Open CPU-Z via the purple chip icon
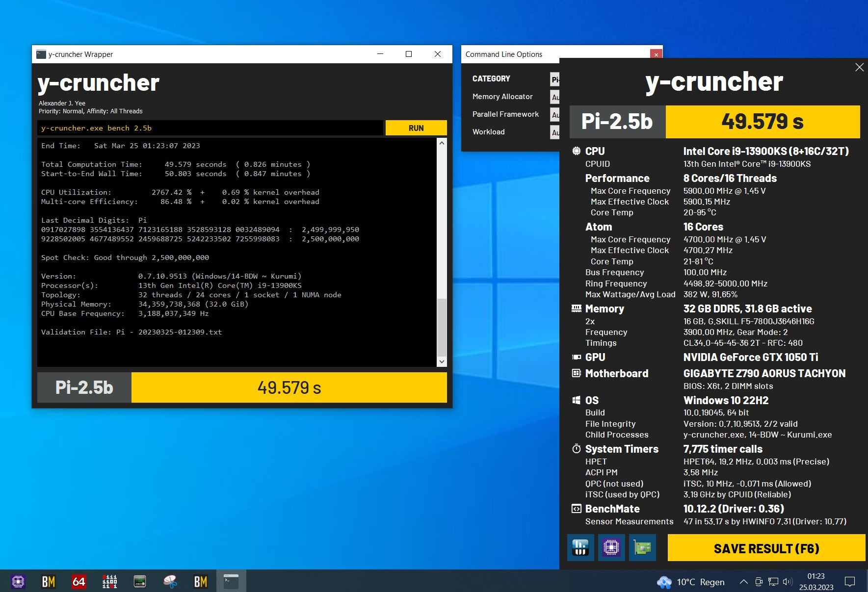Screen dimensions: 868x592 611,547
